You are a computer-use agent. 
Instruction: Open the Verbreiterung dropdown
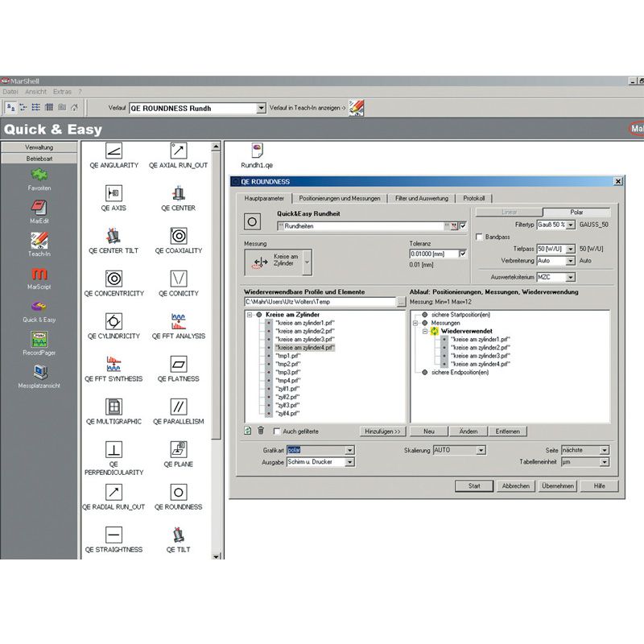[571, 261]
